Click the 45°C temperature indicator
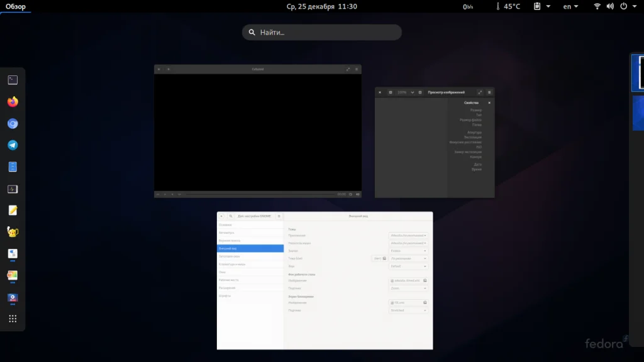 508,6
